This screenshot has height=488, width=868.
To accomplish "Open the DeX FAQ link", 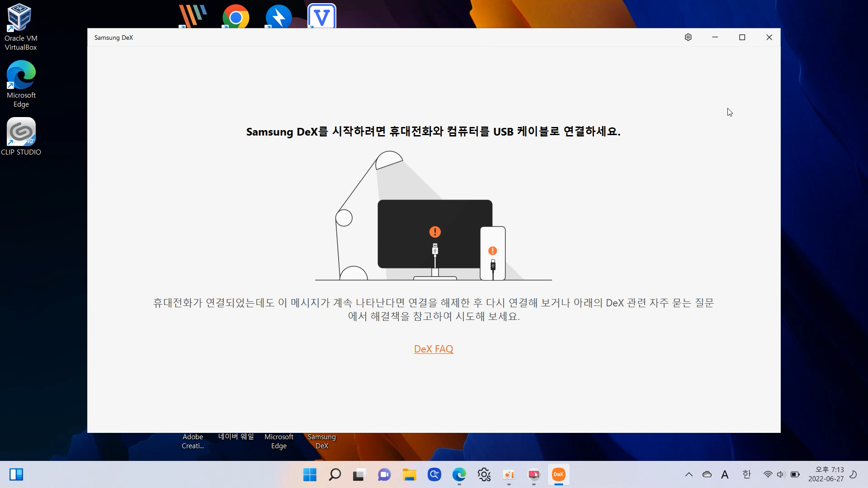I will coord(433,349).
